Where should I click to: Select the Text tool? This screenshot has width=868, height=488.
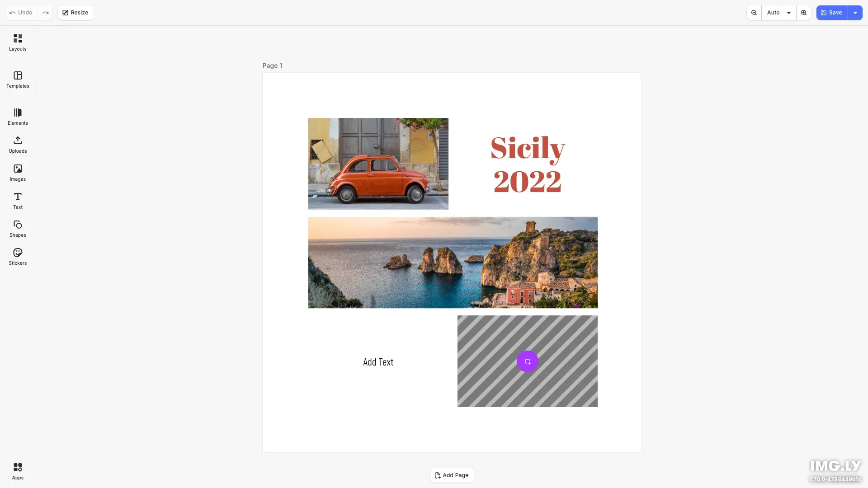pyautogui.click(x=18, y=200)
